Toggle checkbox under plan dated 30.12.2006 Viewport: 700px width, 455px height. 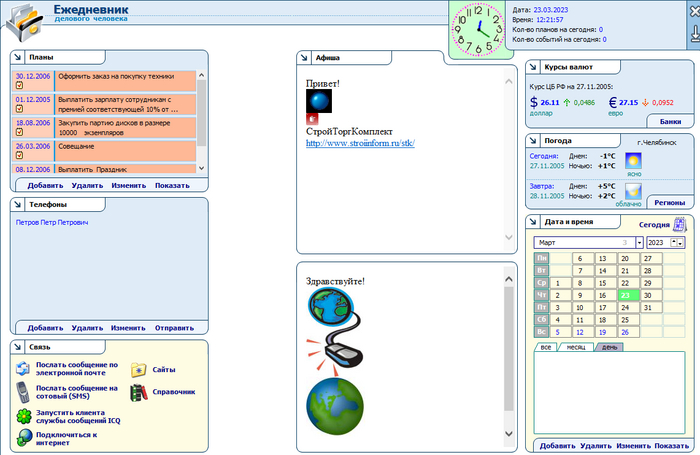pyautogui.click(x=19, y=87)
